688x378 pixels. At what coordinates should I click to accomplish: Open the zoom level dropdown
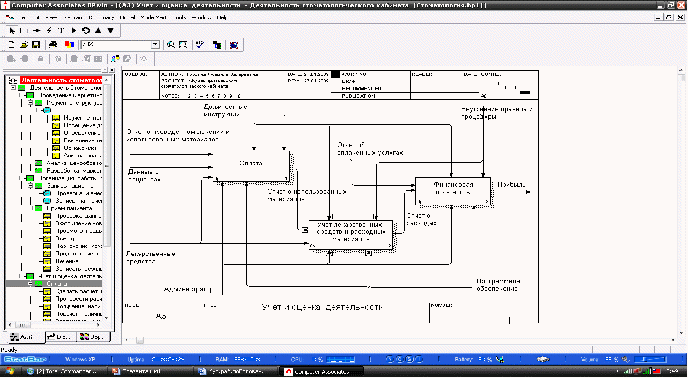[155, 45]
